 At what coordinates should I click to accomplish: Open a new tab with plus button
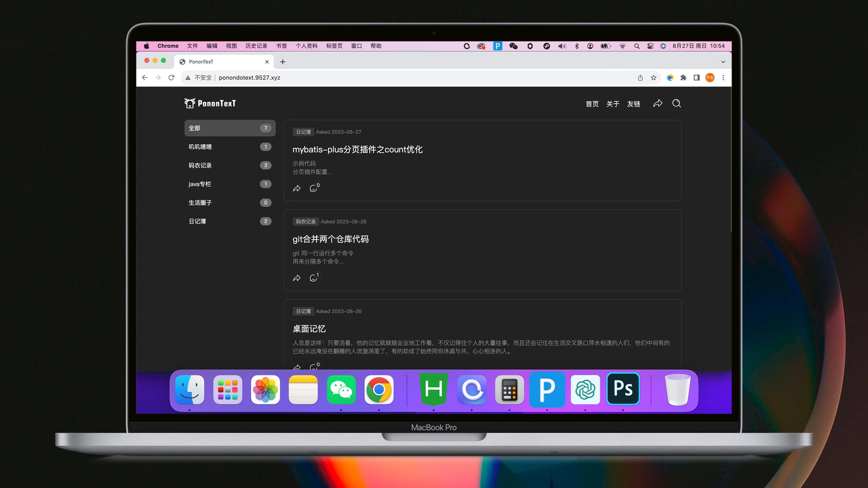coord(283,62)
